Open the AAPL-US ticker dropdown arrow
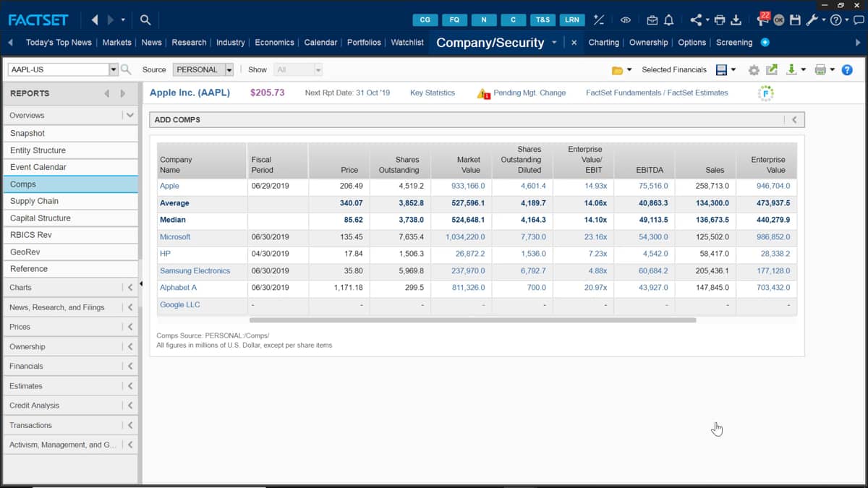Image resolution: width=868 pixels, height=488 pixels. click(113, 69)
